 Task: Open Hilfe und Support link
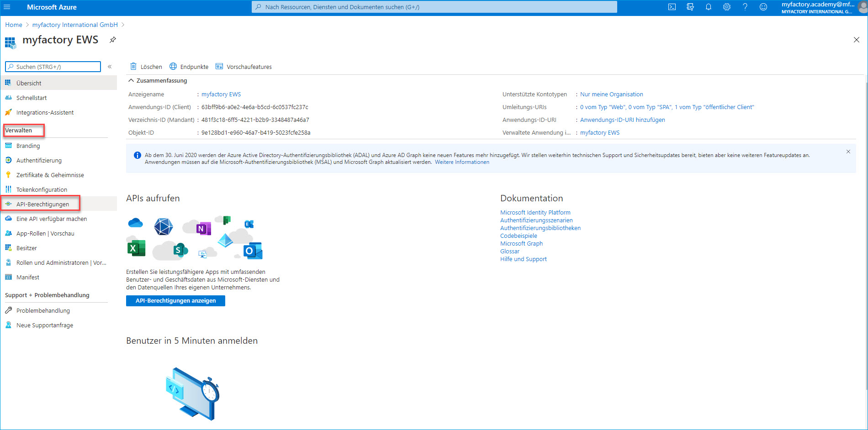[x=524, y=259]
